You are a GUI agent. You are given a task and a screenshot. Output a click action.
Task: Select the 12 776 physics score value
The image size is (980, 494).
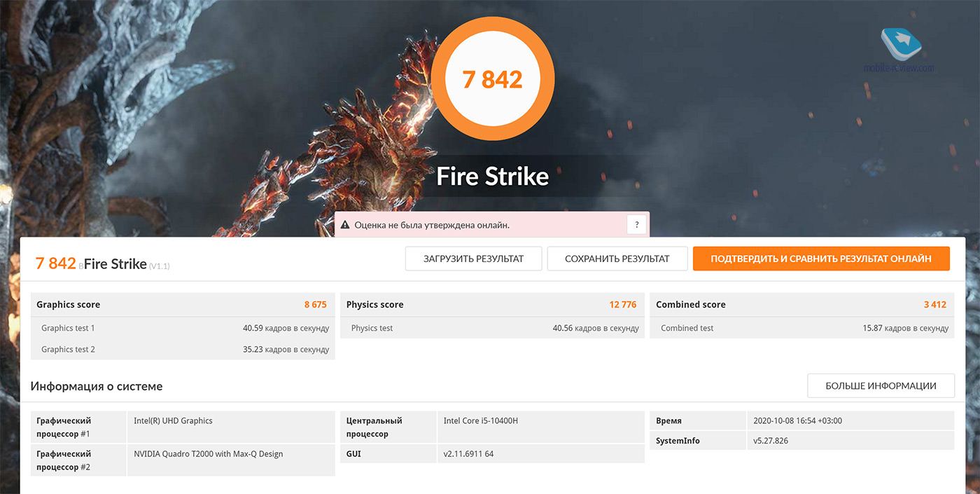[623, 305]
